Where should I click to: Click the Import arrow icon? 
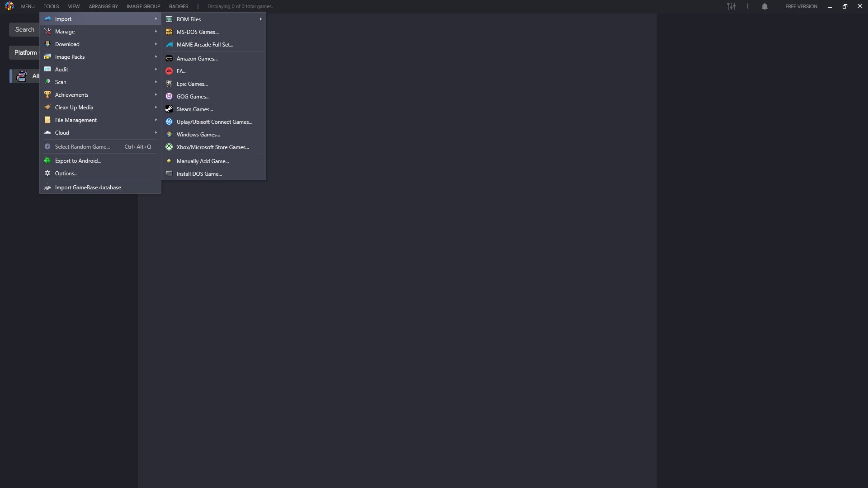[x=47, y=19]
